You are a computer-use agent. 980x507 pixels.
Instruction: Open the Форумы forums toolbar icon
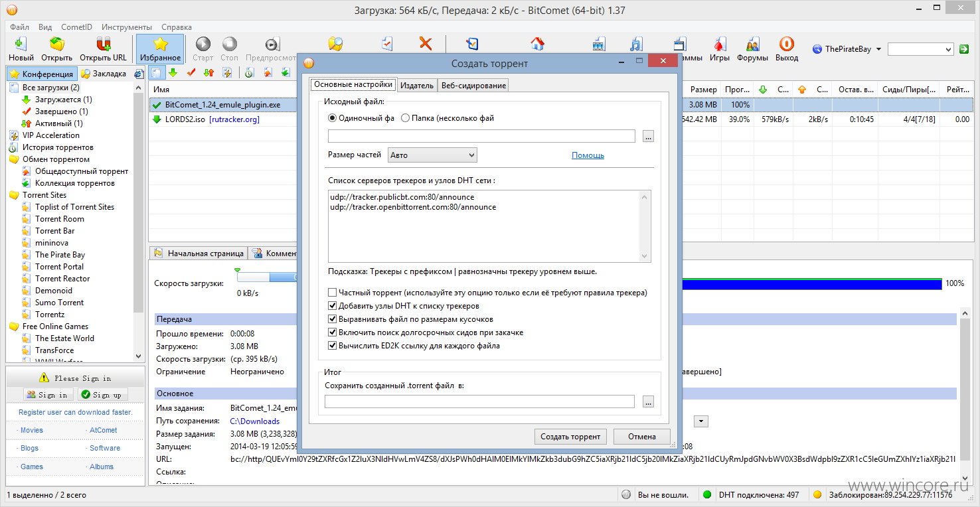point(753,44)
